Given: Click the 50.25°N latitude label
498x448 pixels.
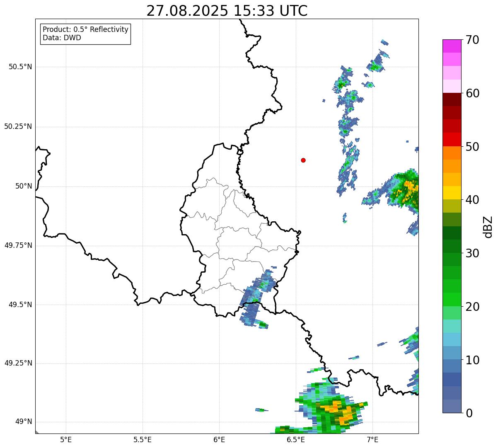Looking at the screenshot, I should tap(18, 126).
